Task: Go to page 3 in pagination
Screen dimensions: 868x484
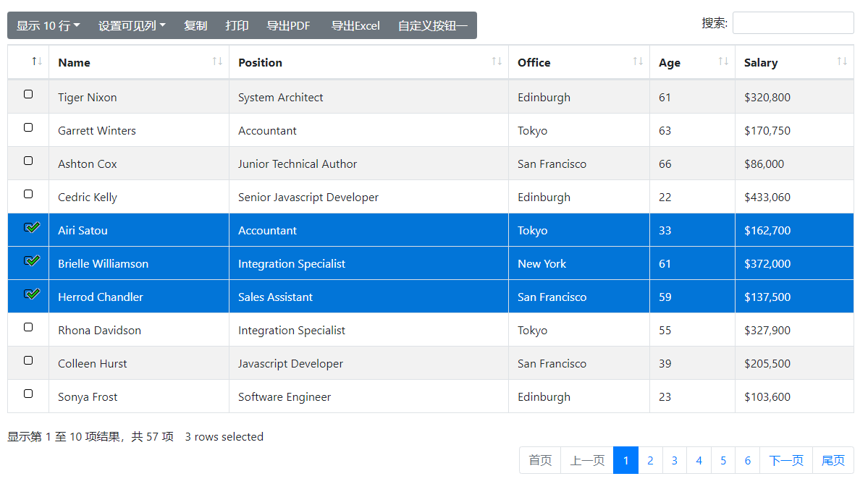Action: click(x=674, y=460)
